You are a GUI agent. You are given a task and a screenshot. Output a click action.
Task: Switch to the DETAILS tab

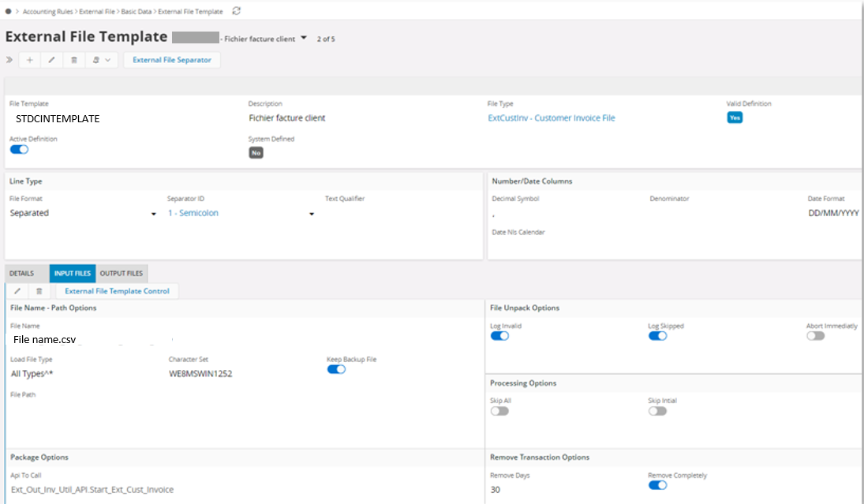[x=21, y=273]
